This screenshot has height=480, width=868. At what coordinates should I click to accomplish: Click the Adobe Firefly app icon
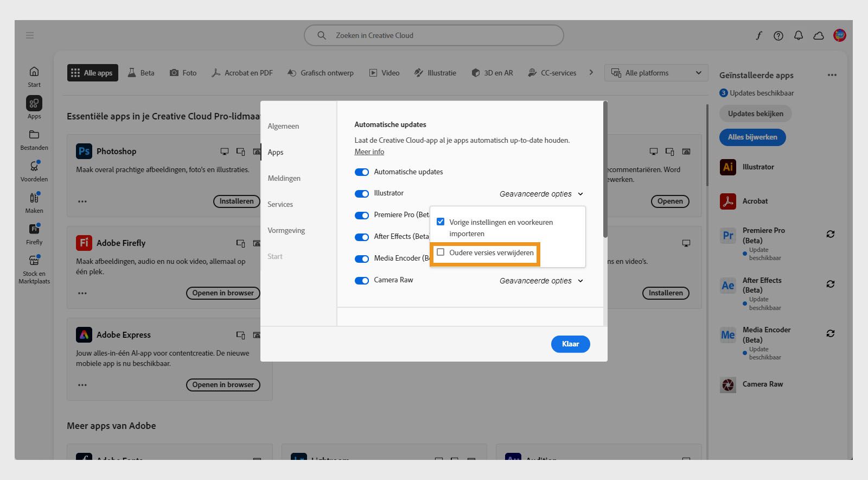click(84, 243)
